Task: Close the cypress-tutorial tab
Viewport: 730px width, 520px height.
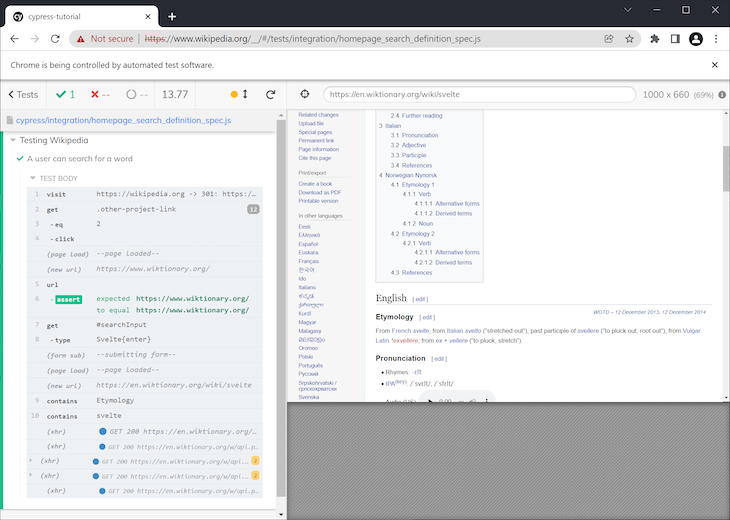Action: pyautogui.click(x=148, y=16)
